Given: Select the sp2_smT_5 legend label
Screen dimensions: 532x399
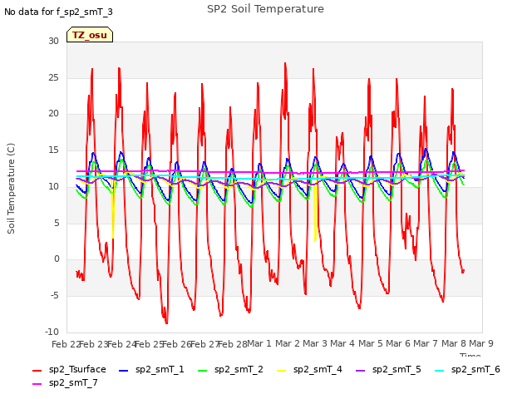Looking at the screenshot, I should [x=397, y=369].
